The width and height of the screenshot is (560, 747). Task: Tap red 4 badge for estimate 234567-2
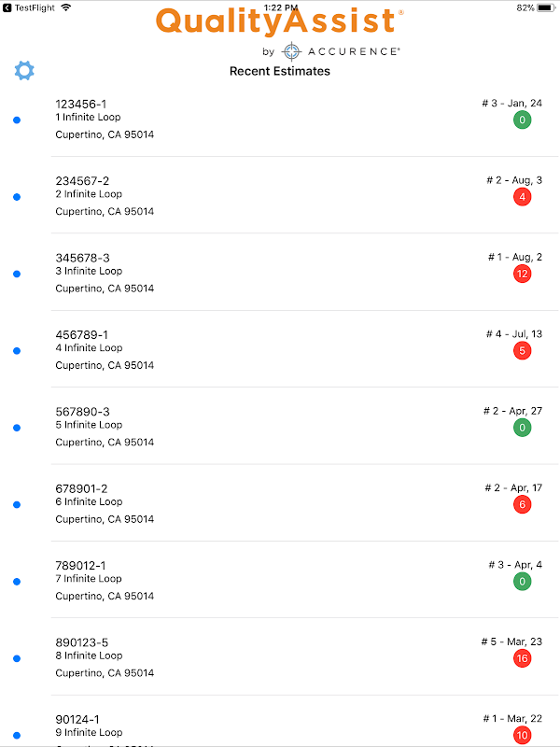pyautogui.click(x=523, y=197)
